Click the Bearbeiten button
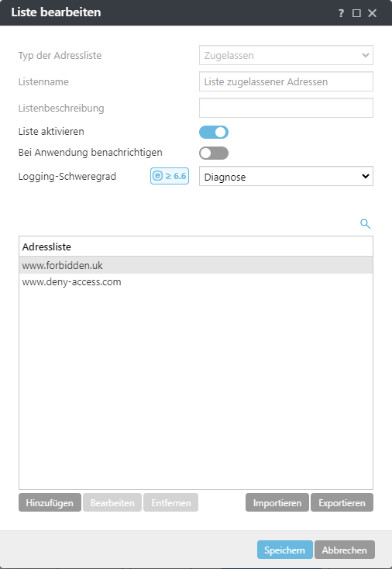 [112, 502]
